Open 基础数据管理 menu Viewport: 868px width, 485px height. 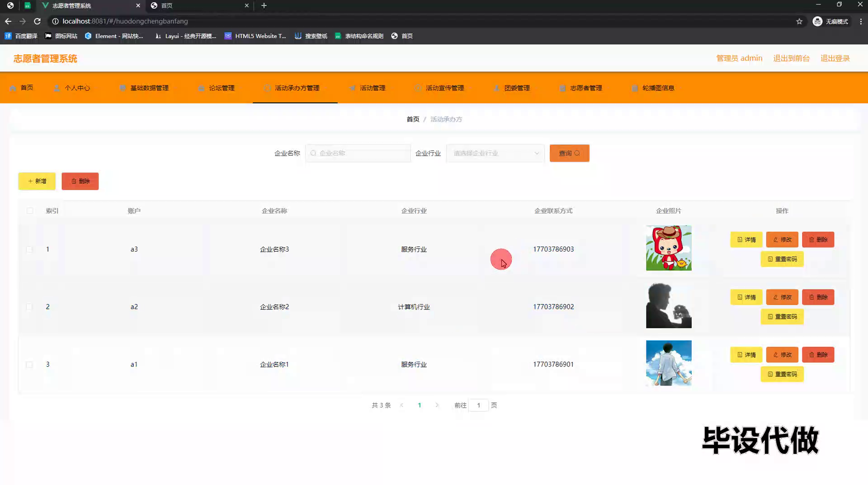tap(144, 88)
